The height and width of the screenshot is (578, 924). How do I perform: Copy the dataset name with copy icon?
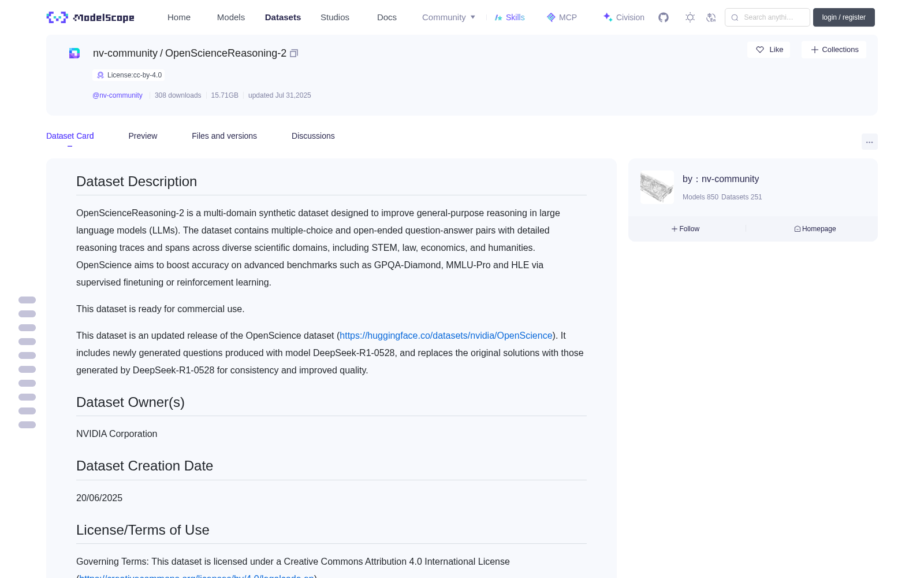(294, 53)
